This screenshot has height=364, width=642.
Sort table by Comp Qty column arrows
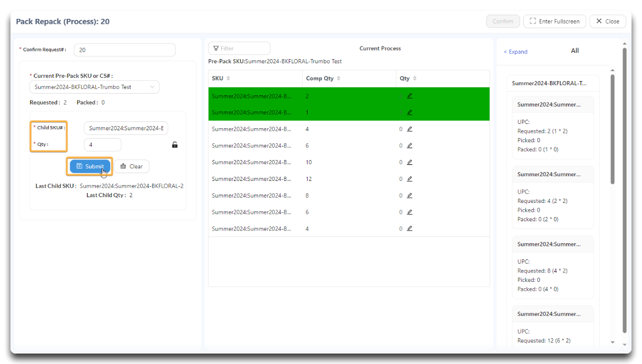point(339,78)
